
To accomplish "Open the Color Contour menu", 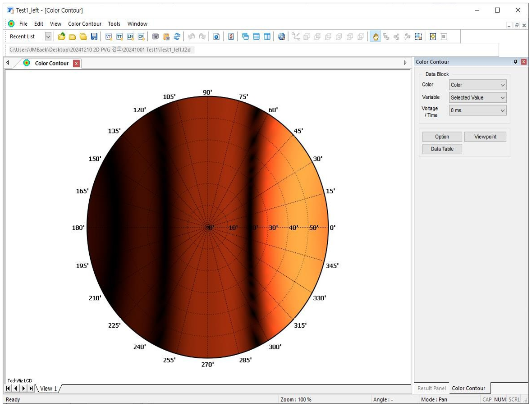I will click(85, 24).
